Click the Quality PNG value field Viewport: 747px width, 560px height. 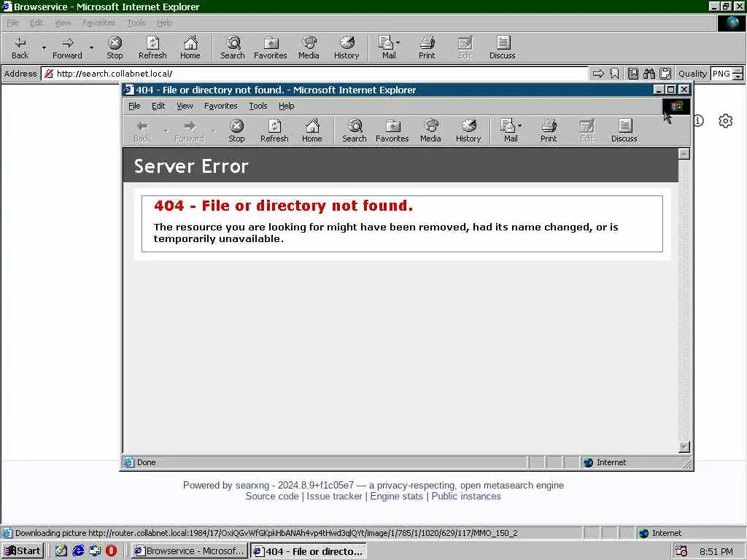[x=721, y=74]
